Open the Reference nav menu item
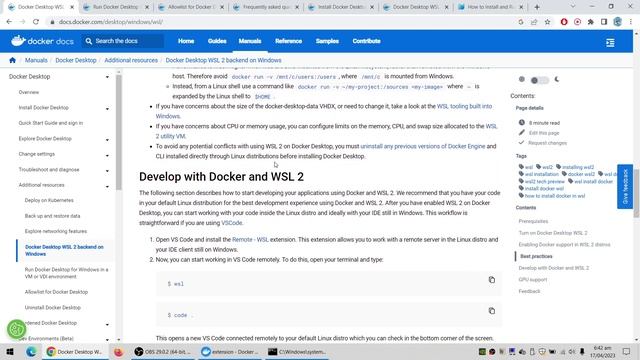The width and height of the screenshot is (640, 360). pyautogui.click(x=289, y=41)
